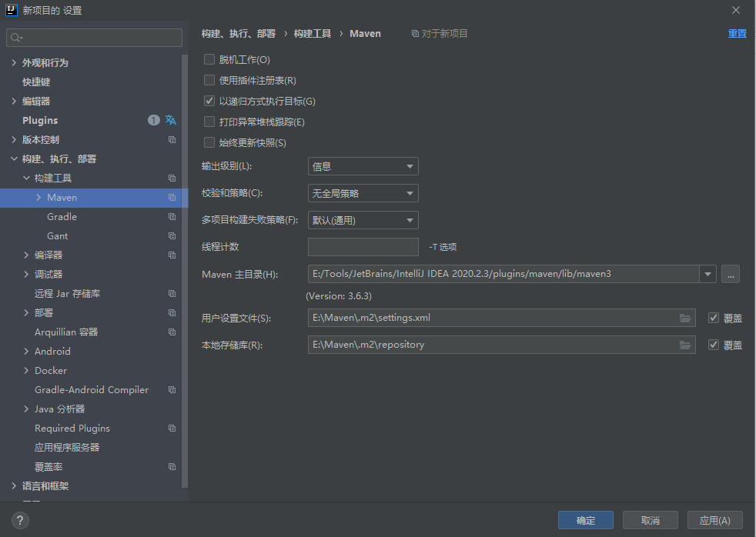Uncheck 覆盖 for 用户设置文件
Image resolution: width=756 pixels, height=537 pixels.
point(714,318)
